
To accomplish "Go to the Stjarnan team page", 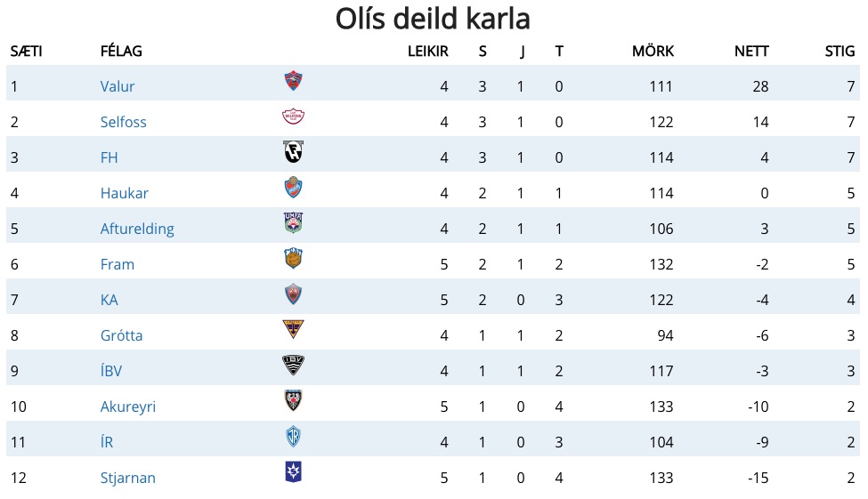I will tap(127, 478).
